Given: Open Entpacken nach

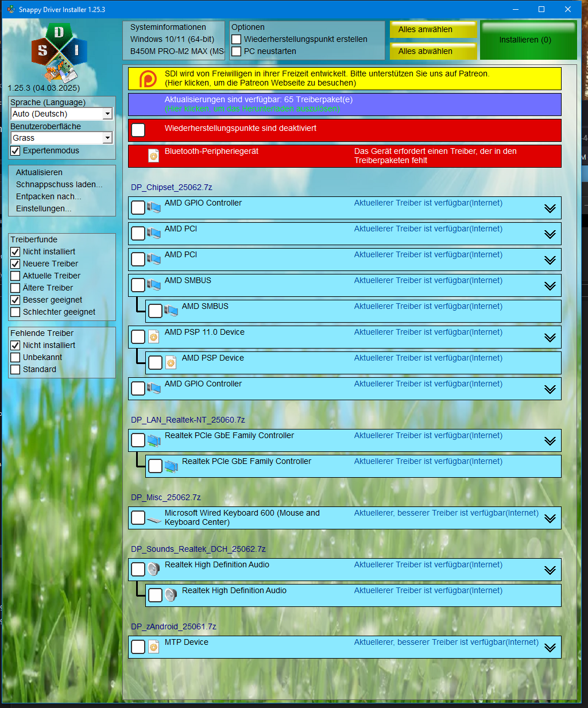Looking at the screenshot, I should 49,196.
